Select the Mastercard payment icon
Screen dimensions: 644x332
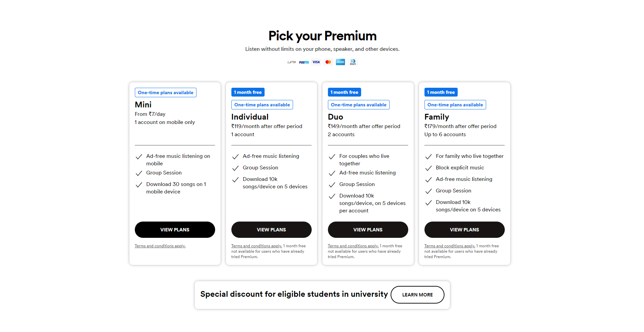328,62
